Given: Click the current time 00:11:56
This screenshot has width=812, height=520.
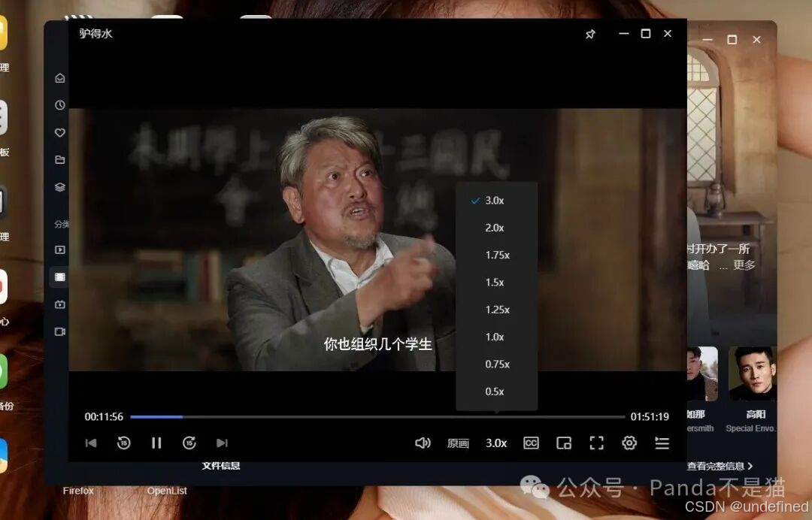Looking at the screenshot, I should [x=104, y=416].
